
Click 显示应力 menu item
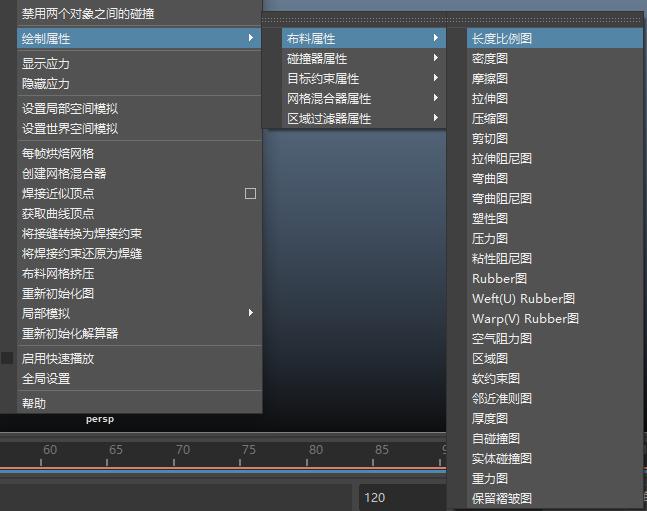(x=46, y=63)
